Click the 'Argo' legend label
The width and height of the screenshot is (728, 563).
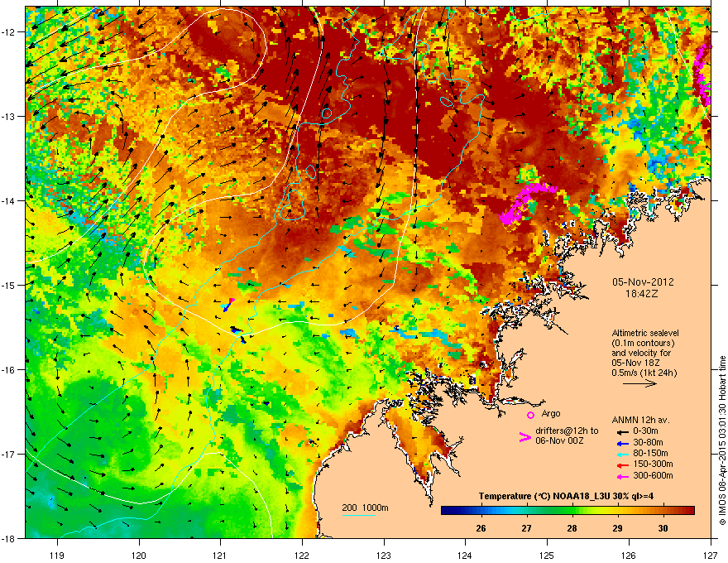[x=551, y=413]
